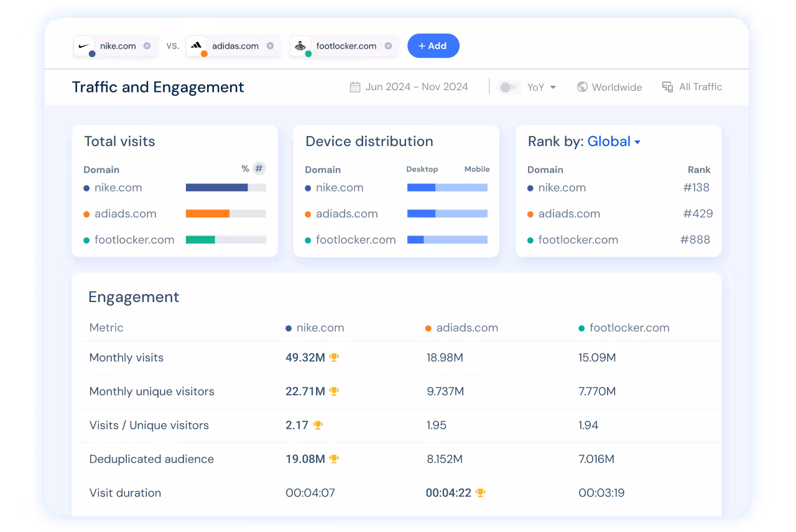Viewport: 796px width, 532px height.
Task: Click the trophy icon beside Monthly visits
Action: (334, 357)
